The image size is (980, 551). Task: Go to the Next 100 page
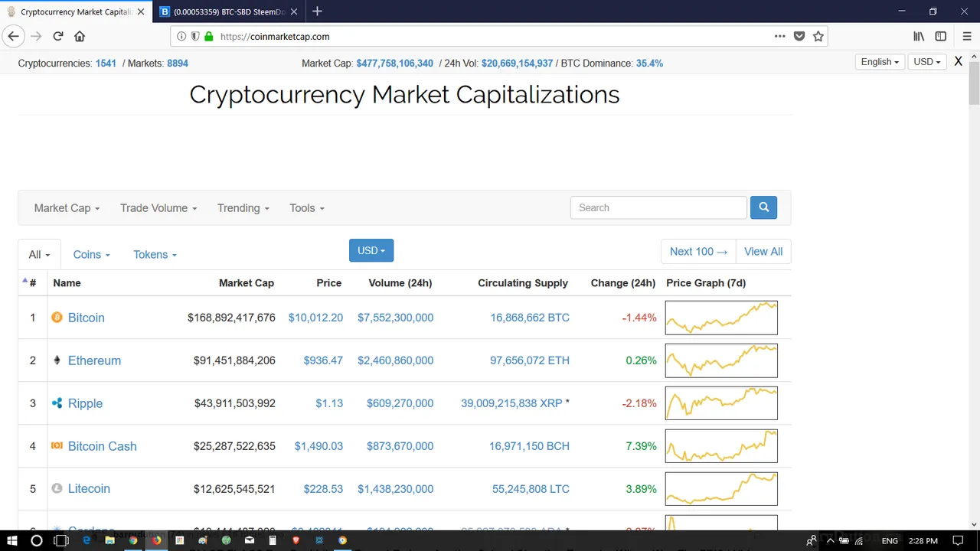click(x=698, y=251)
